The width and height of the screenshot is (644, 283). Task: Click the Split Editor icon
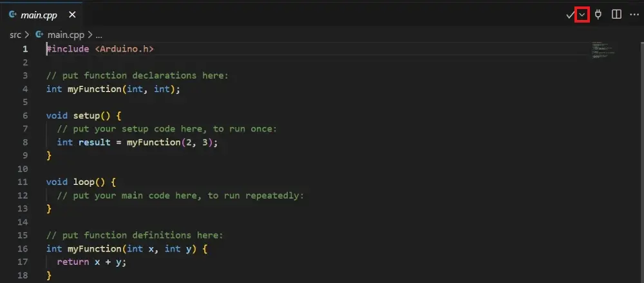616,14
